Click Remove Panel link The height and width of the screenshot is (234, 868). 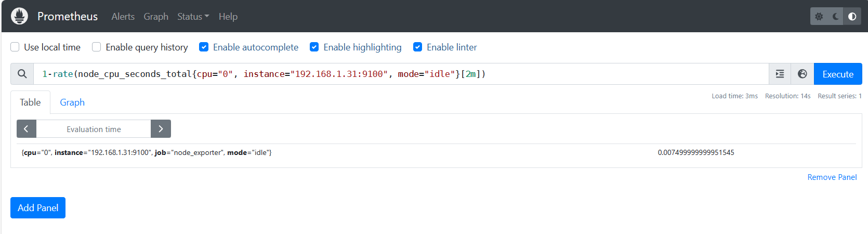[x=832, y=177]
